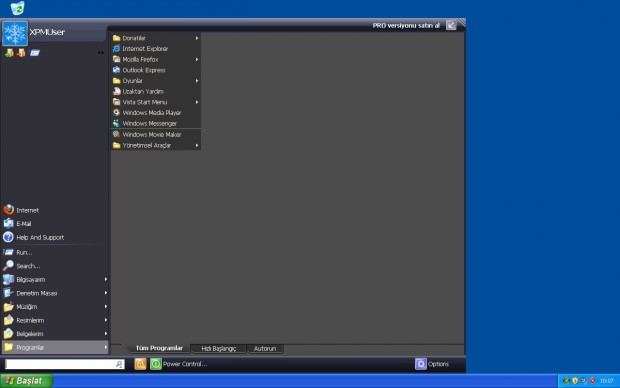The image size is (620, 388).
Task: Click the red shield tray icon
Action: coord(592,381)
